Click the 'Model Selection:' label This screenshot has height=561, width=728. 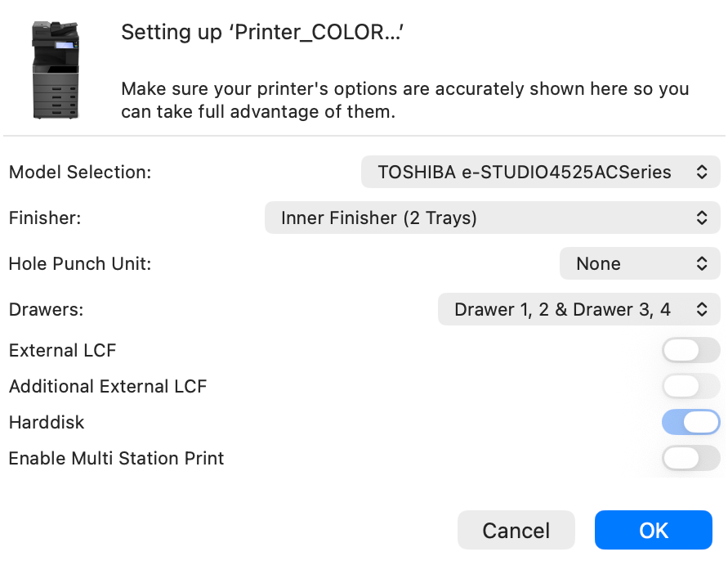(80, 173)
